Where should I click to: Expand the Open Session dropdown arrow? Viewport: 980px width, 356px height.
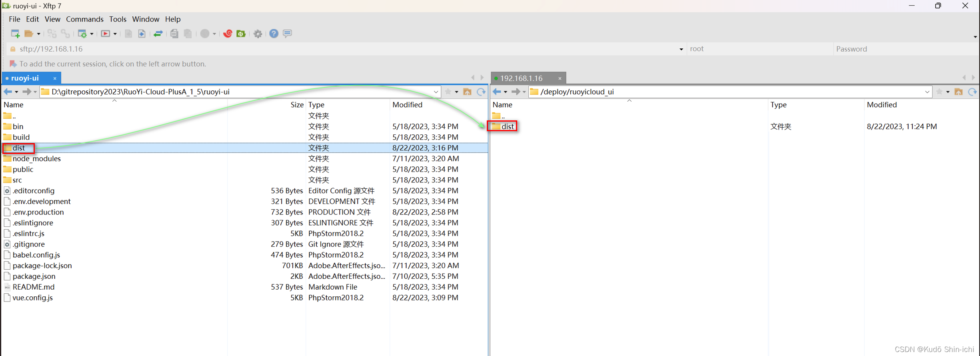pos(38,34)
